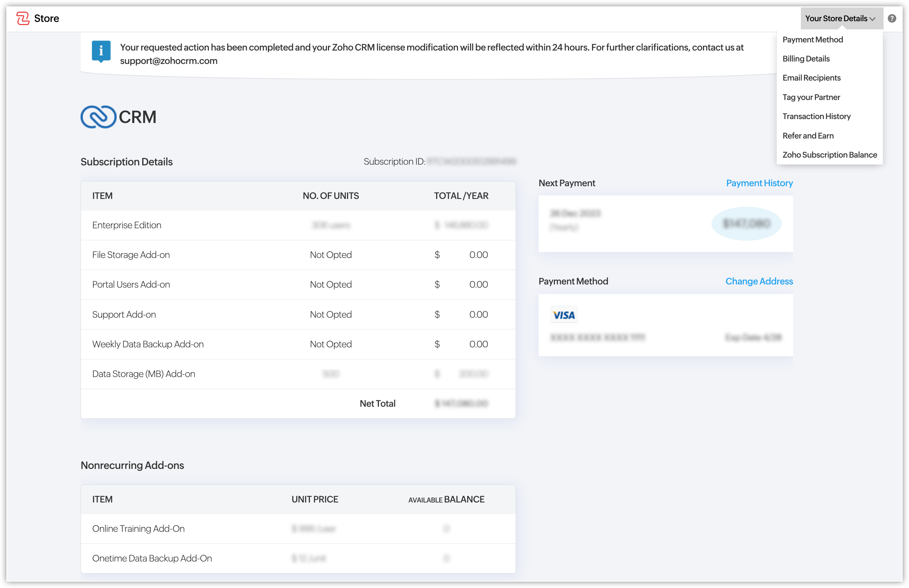Click the VISA card logo
This screenshot has height=588, width=909.
563,315
